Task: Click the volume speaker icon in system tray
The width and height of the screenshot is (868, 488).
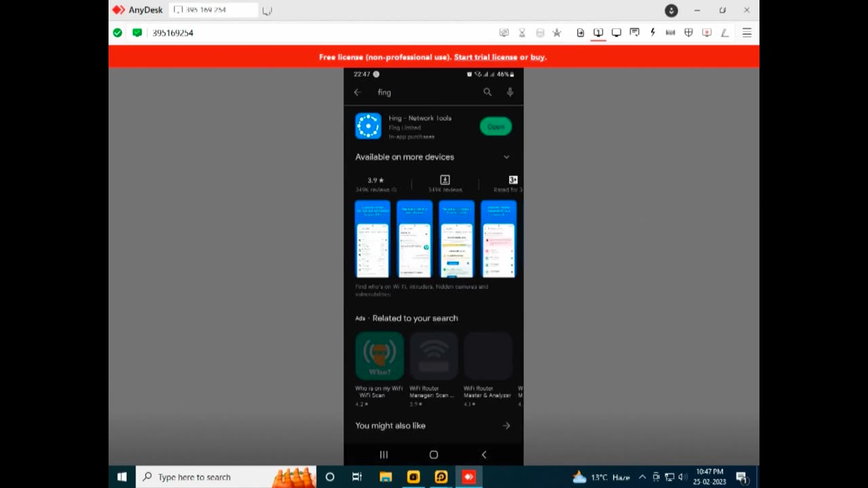Action: point(682,477)
